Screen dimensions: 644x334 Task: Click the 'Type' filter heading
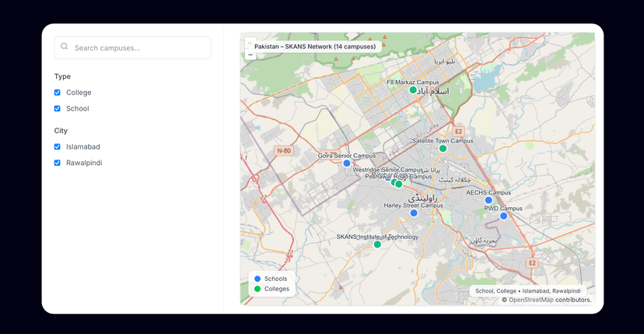click(62, 76)
